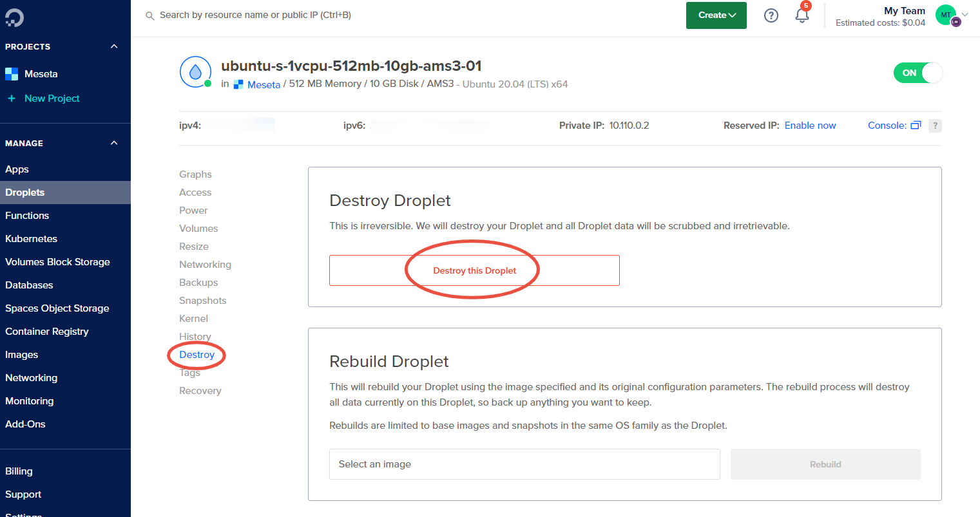Collapse the PROJECTS section chevron

114,46
